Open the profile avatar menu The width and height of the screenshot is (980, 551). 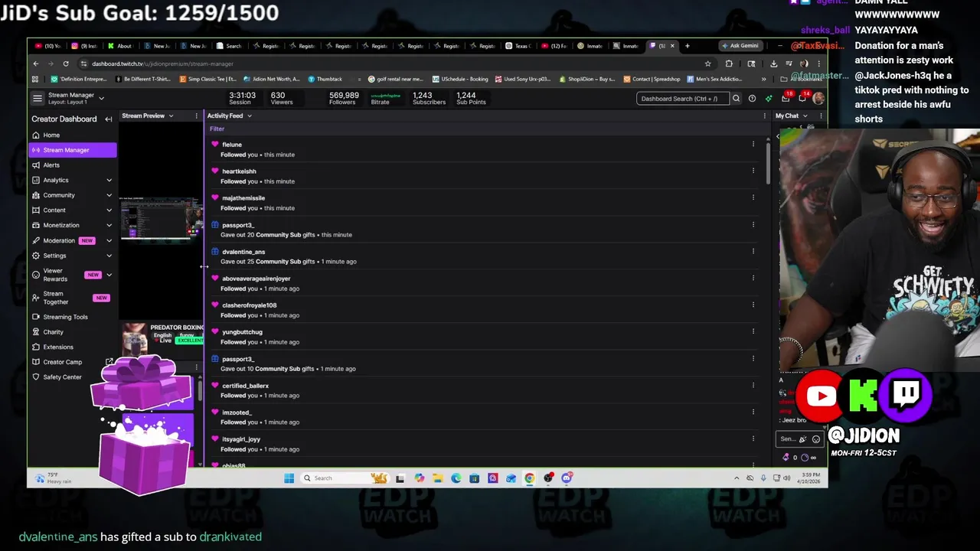tap(818, 99)
